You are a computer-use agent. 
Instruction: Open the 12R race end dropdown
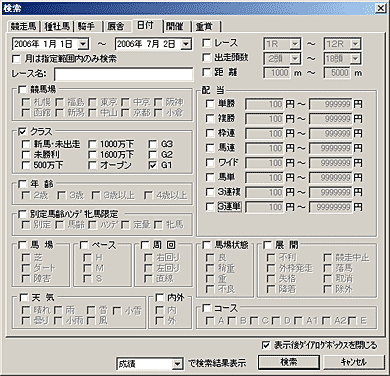pos(356,44)
